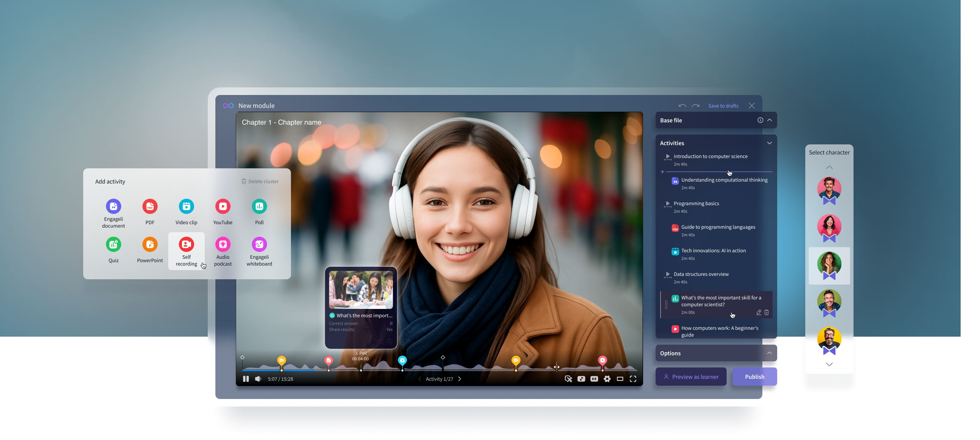Add an Audio podcast activity
980x440 pixels.
pos(223,244)
